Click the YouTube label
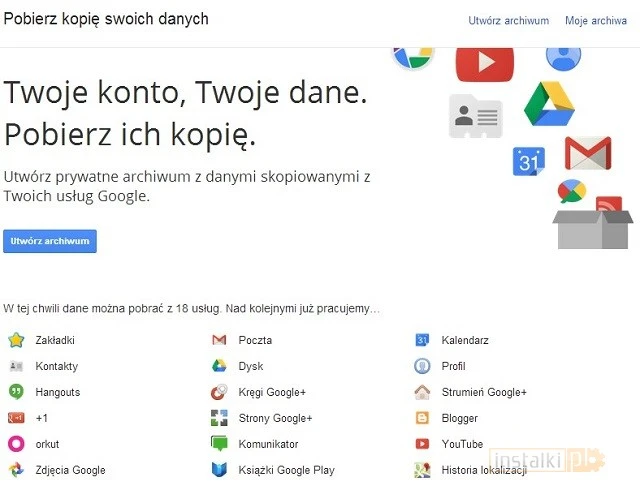Screen dimensions: 640x503 (x=462, y=444)
